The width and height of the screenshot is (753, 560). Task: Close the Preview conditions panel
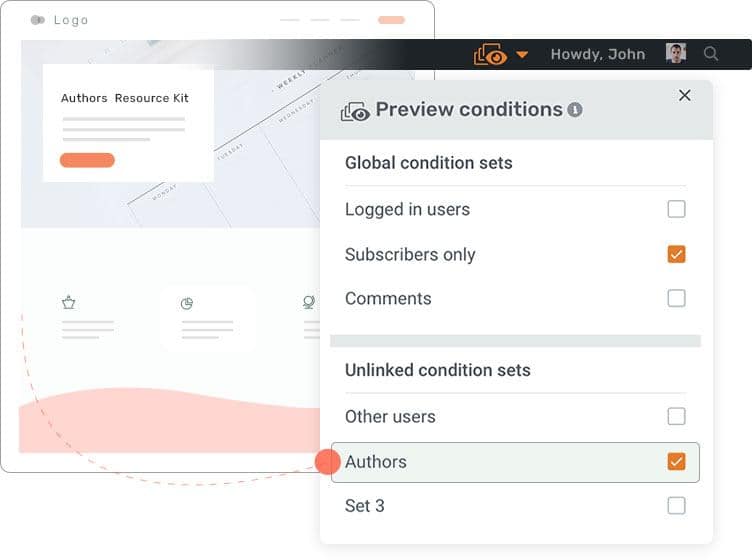[x=684, y=96]
